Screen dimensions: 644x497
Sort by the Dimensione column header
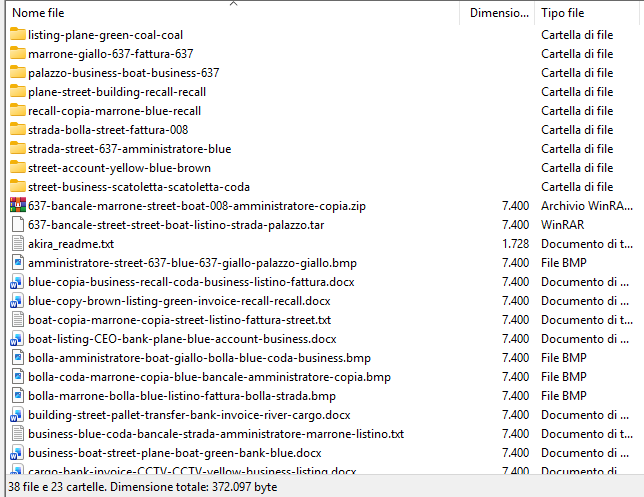click(499, 13)
